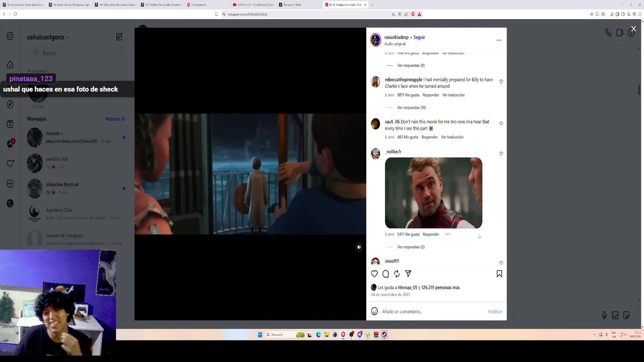This screenshot has width=644, height=362.
Task: Expand ushalcastgonz account switcher
Action: [x=48, y=37]
